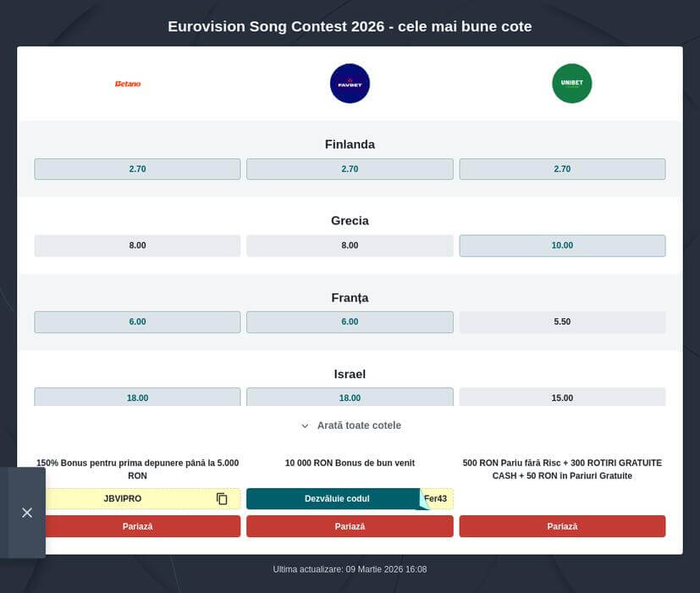Click Betano's 6.00 odds bar for Franța

pyautogui.click(x=136, y=321)
